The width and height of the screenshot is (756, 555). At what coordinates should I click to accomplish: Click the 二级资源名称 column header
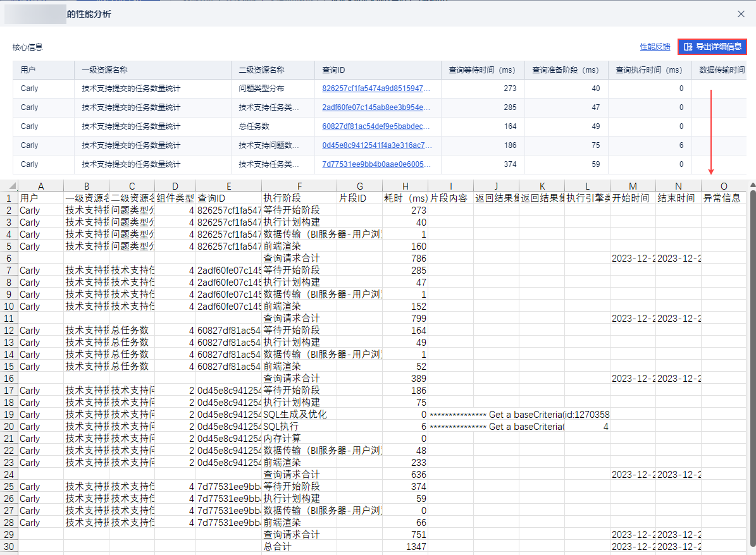pos(273,70)
